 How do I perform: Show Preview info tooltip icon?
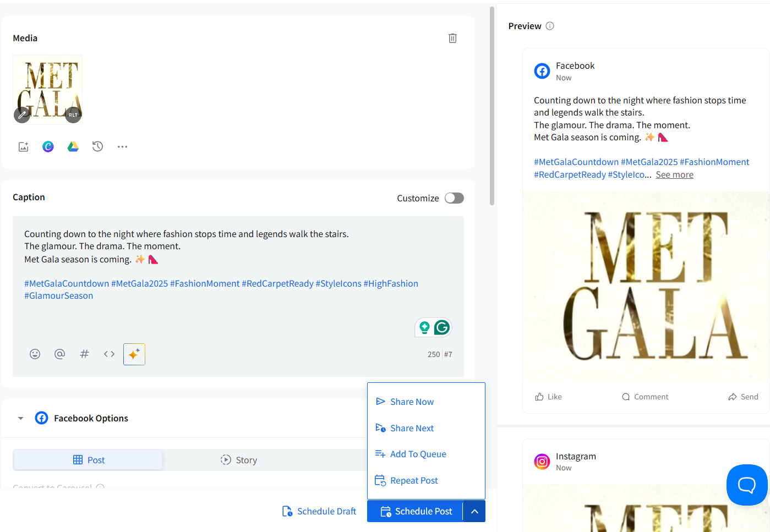550,26
